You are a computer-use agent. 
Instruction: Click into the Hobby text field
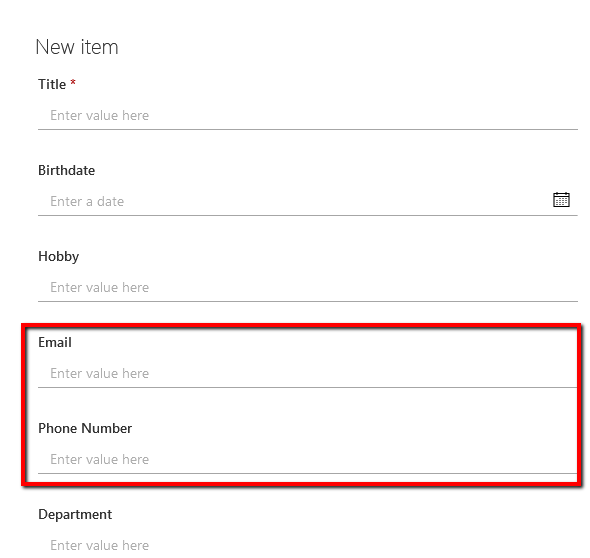coord(308,287)
